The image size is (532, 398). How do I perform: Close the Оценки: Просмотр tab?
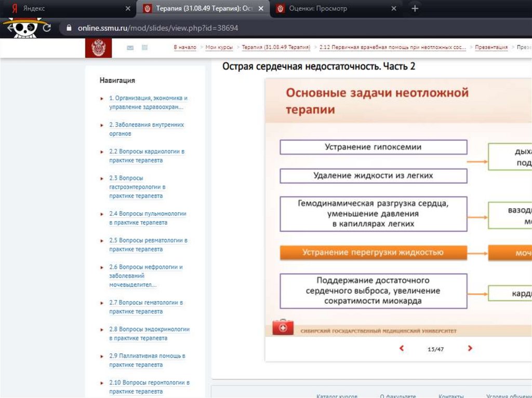coord(394,8)
